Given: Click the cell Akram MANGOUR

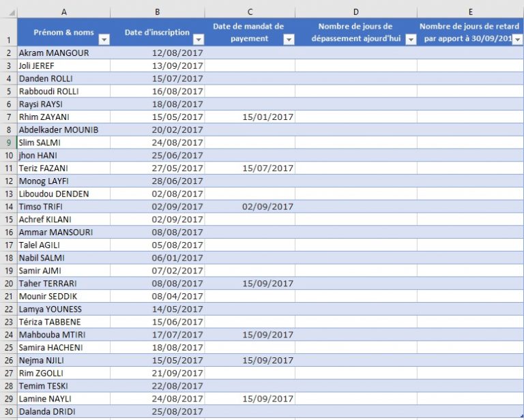Looking at the screenshot, I should (x=64, y=52).
